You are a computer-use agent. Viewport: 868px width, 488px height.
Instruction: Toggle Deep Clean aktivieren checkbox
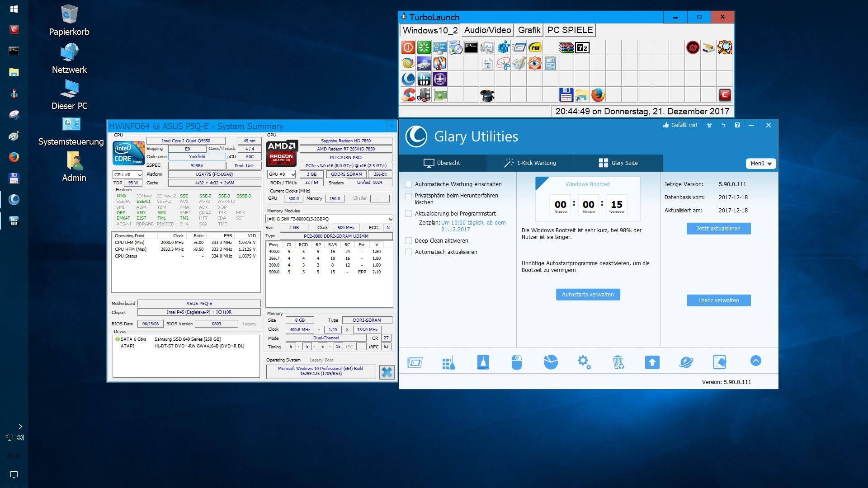[x=409, y=241]
